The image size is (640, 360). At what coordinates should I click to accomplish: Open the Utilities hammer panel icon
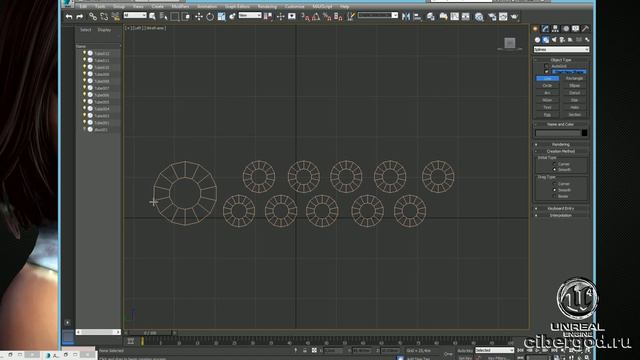[x=585, y=29]
